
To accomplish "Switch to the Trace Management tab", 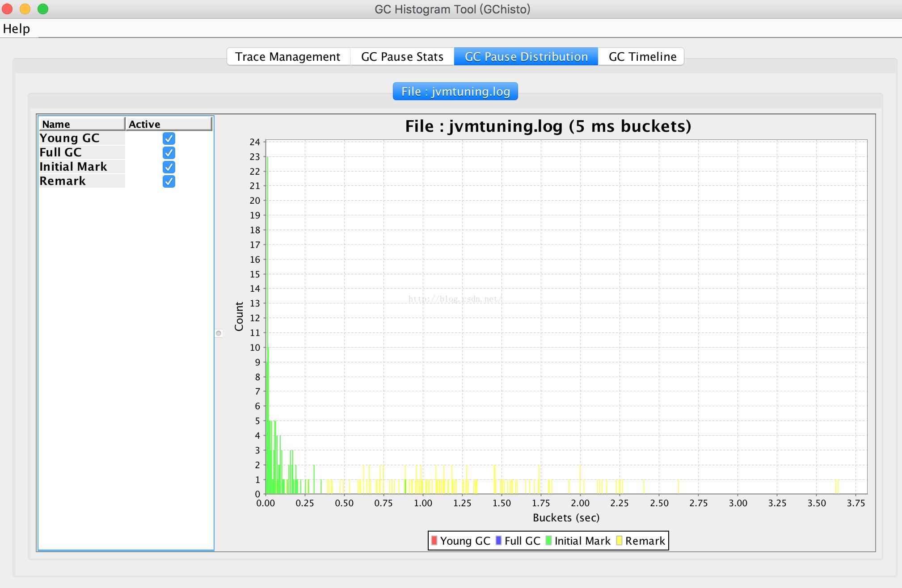I will point(288,57).
